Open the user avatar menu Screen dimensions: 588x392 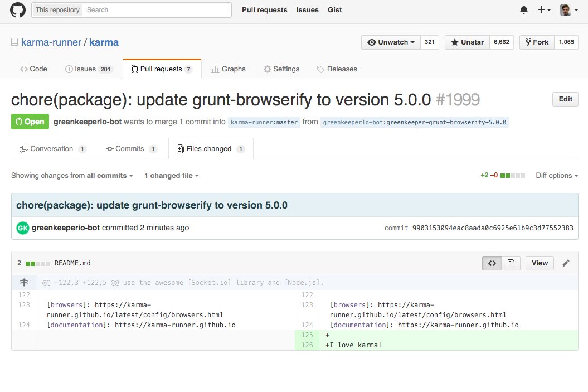(569, 10)
